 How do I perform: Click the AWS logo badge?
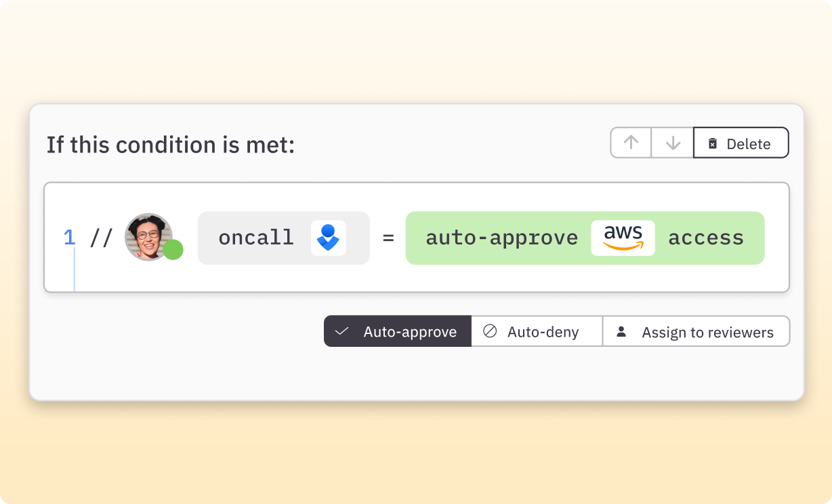tap(623, 238)
